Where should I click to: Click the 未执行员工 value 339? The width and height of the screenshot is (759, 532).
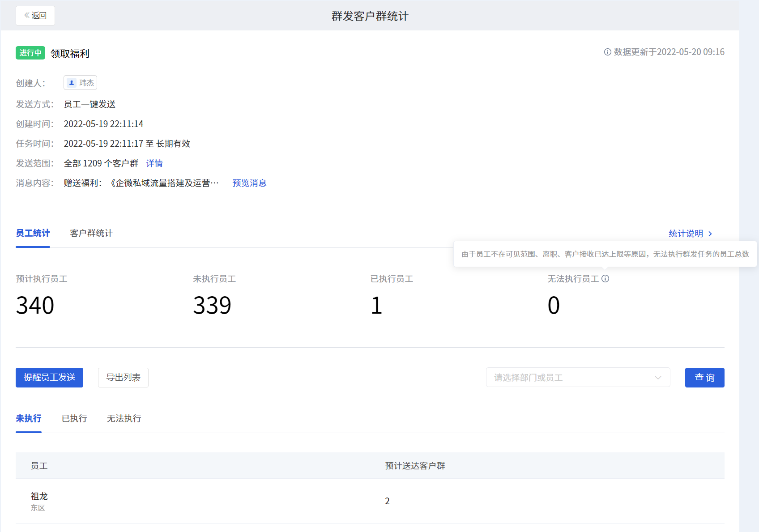click(212, 306)
